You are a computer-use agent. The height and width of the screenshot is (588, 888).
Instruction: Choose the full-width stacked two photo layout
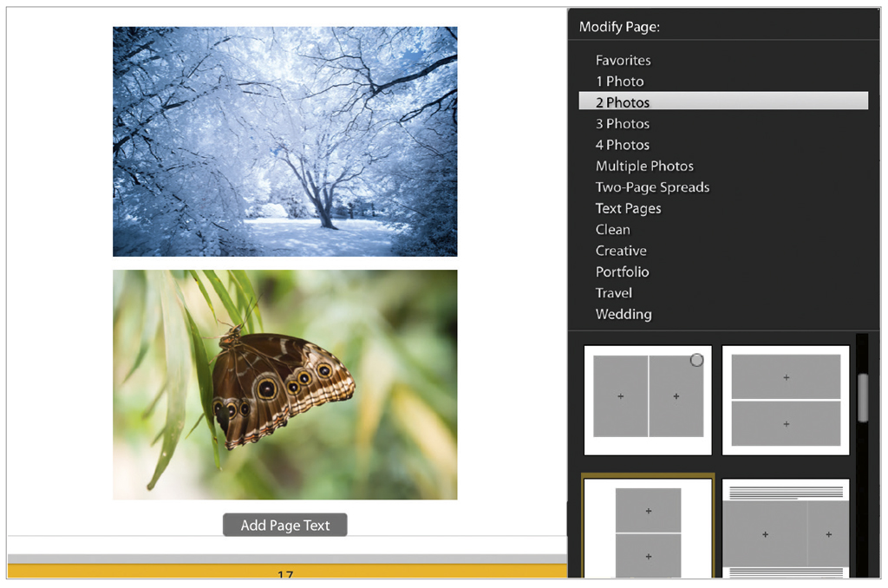[786, 400]
